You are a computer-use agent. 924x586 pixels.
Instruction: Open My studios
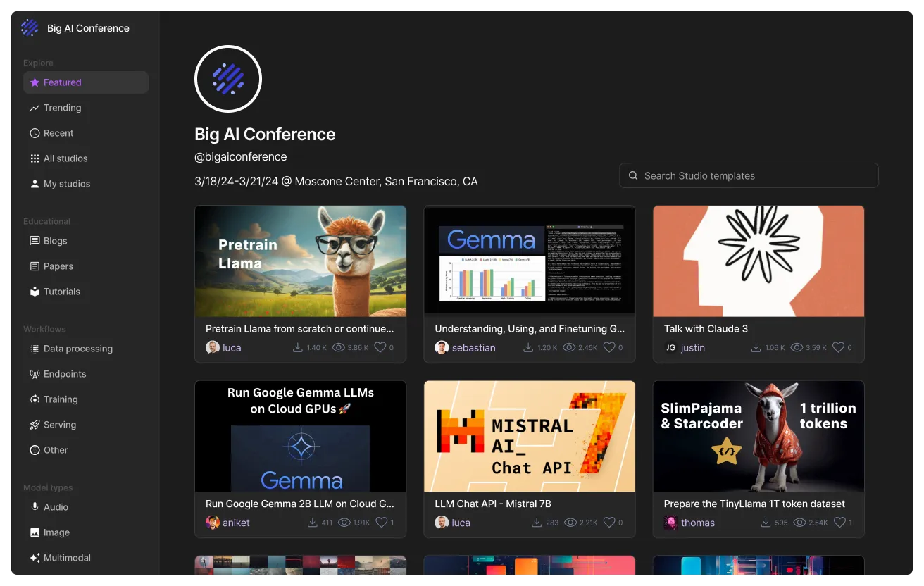click(86, 184)
